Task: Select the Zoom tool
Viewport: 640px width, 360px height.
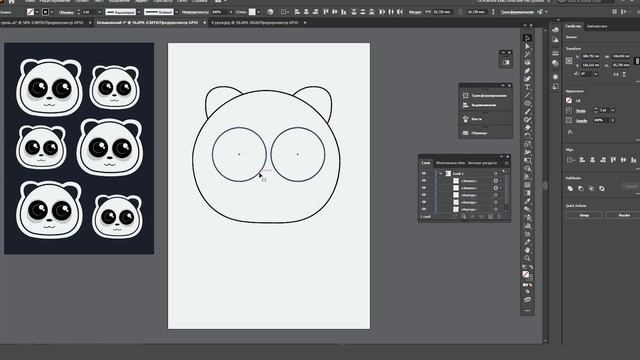Action: (527, 258)
